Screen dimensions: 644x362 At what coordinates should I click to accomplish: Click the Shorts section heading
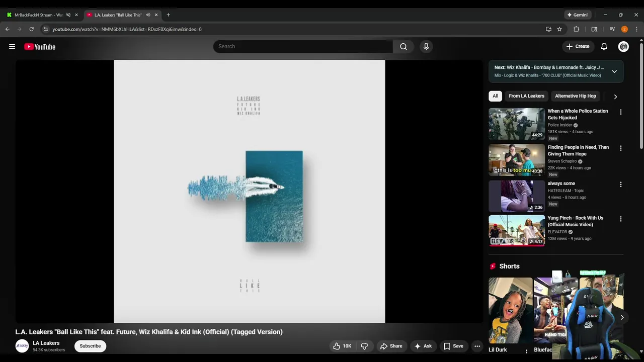click(x=509, y=266)
